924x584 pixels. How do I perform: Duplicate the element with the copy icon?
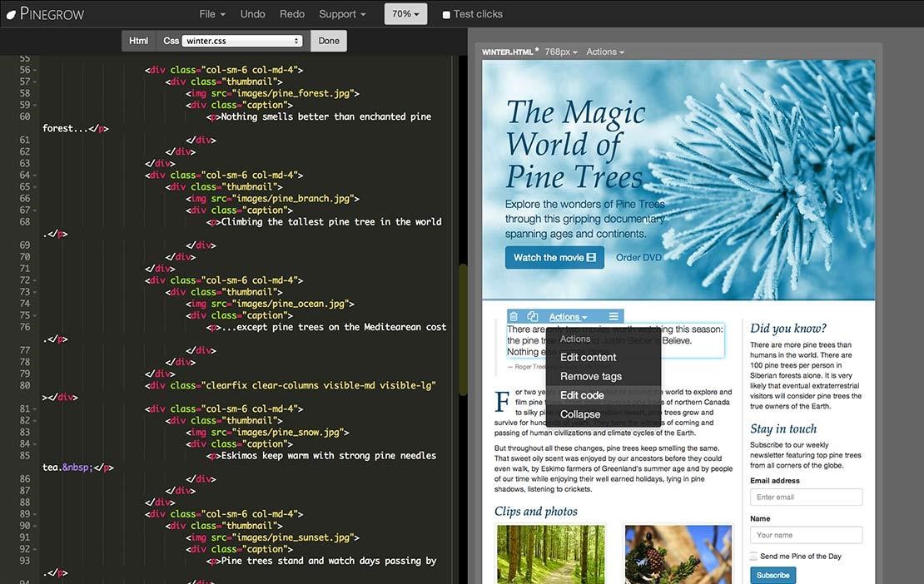(x=532, y=316)
